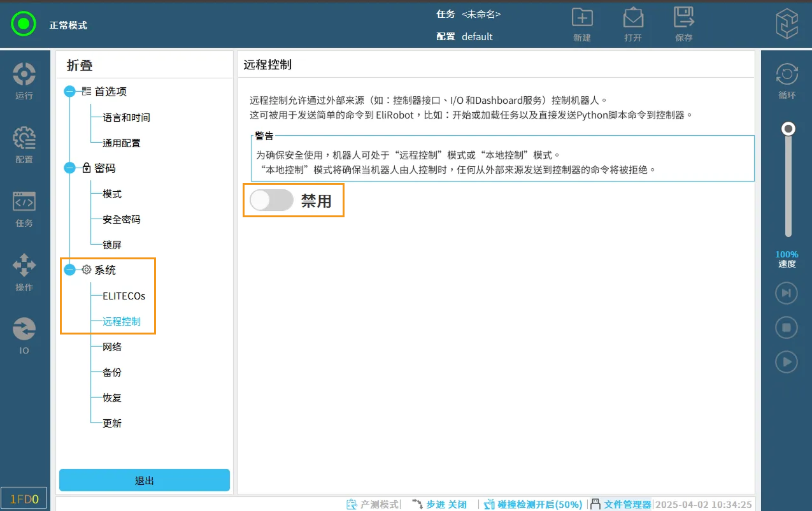Image resolution: width=812 pixels, height=511 pixels.
Task: Click the 退出 (Exit) button
Action: coord(144,480)
